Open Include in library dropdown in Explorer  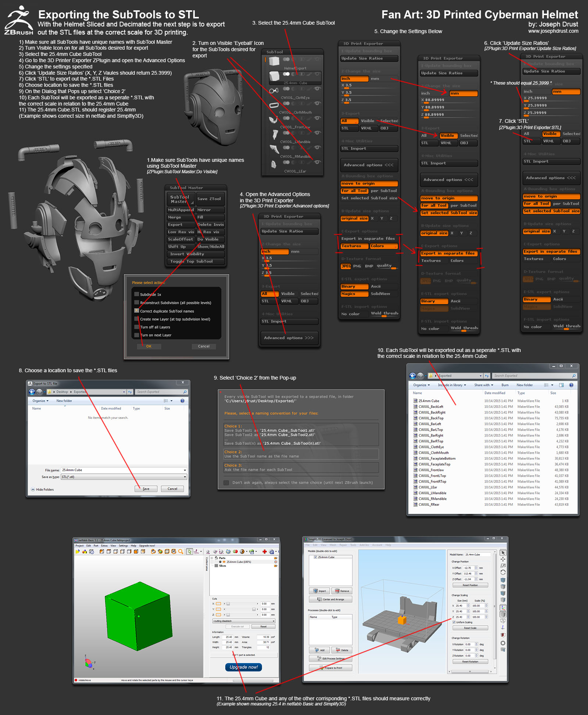[x=452, y=385]
